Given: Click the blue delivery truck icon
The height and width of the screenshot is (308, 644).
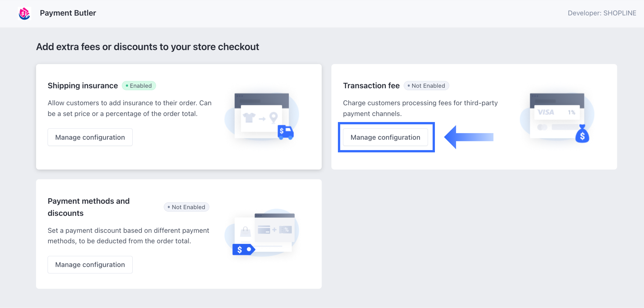Looking at the screenshot, I should (285, 132).
